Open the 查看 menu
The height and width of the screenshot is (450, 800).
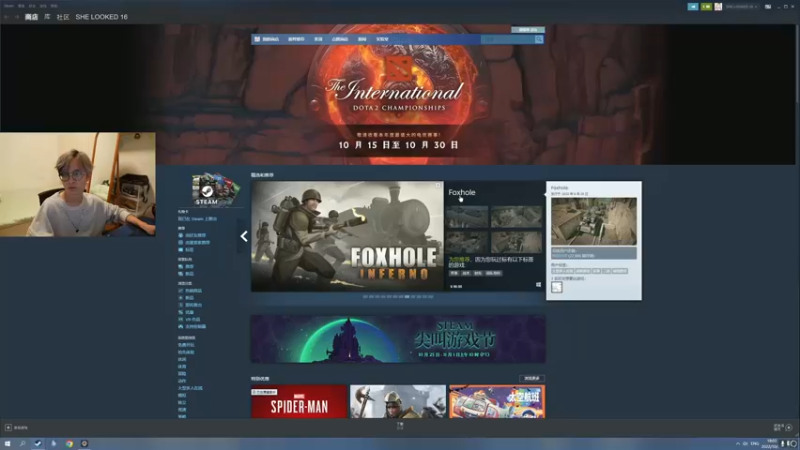coord(21,6)
